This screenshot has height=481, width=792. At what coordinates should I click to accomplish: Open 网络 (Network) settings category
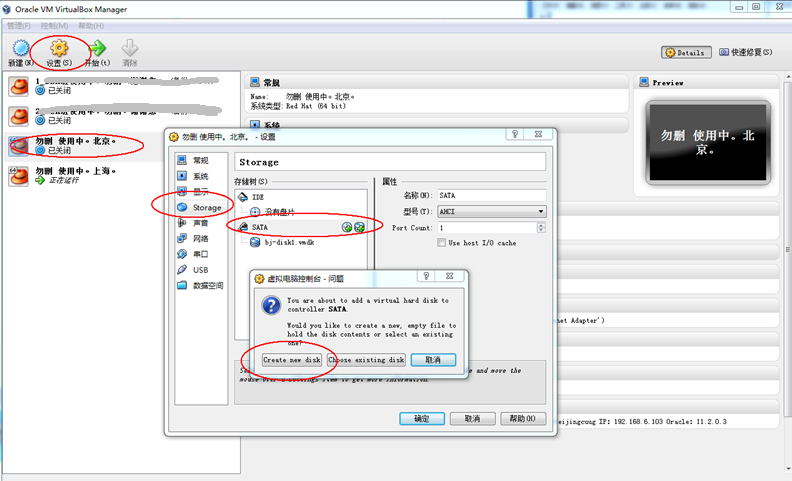[201, 239]
